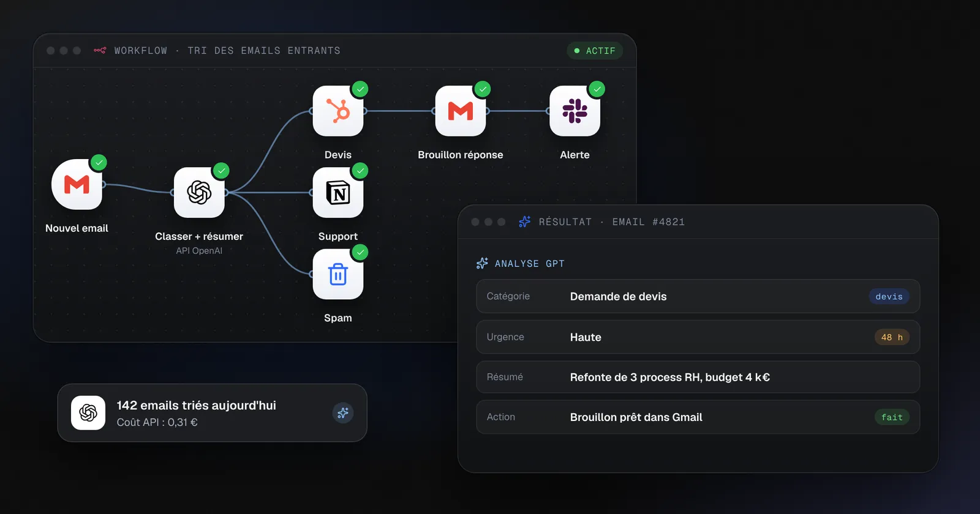Click the 'ANALYSE GPT' section heading
Screen dimensions: 980x514
[530, 264]
